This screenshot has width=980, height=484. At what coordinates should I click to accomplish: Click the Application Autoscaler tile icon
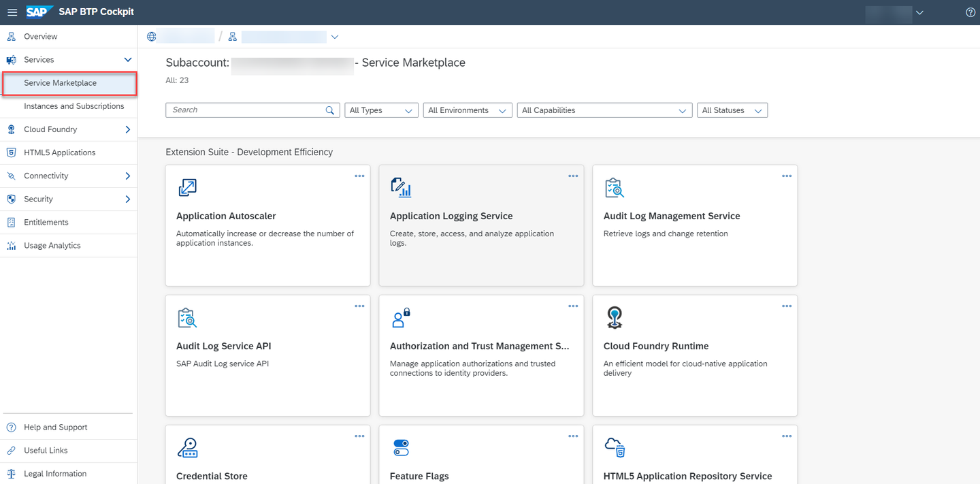pyautogui.click(x=187, y=188)
